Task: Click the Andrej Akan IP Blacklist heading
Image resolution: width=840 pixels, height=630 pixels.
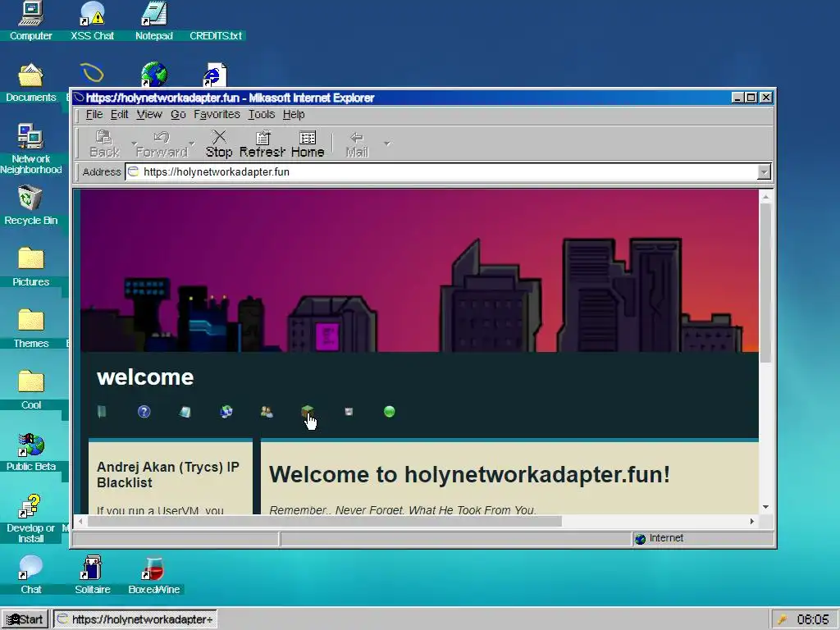Action: coord(167,475)
